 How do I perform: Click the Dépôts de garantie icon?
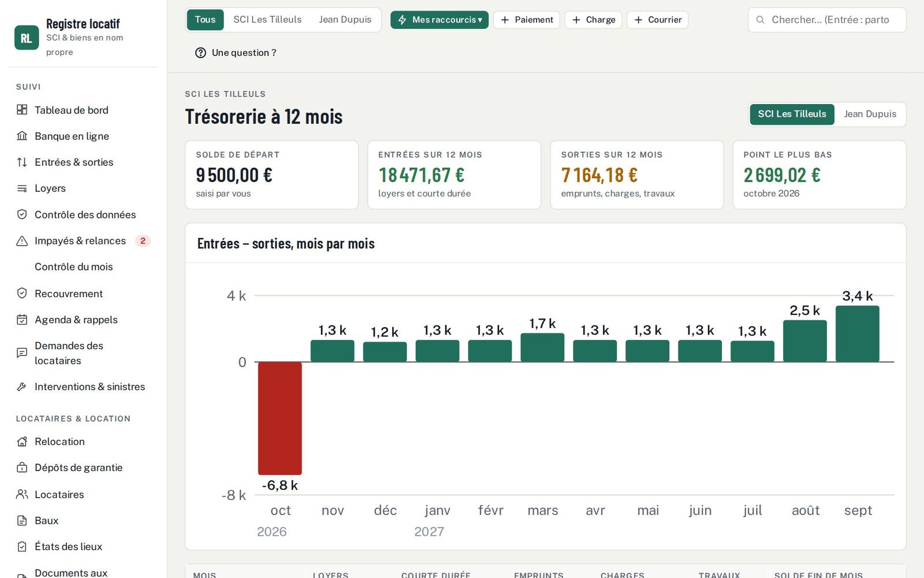(x=22, y=468)
